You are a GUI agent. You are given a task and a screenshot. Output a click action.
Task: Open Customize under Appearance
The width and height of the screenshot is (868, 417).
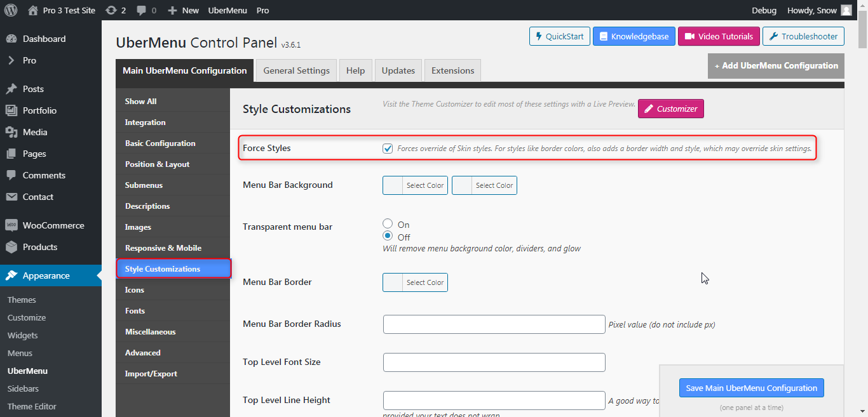click(x=27, y=318)
